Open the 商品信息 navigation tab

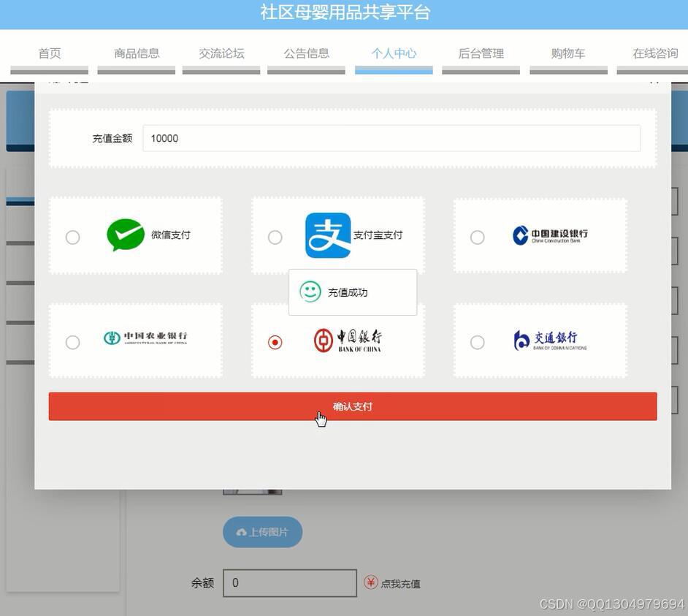(x=137, y=53)
